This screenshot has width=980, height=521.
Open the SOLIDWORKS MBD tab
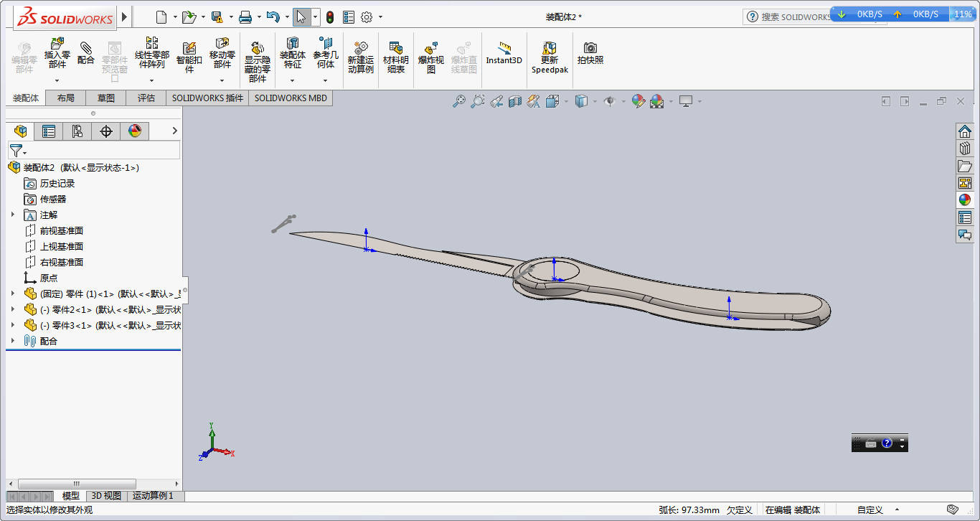(291, 98)
